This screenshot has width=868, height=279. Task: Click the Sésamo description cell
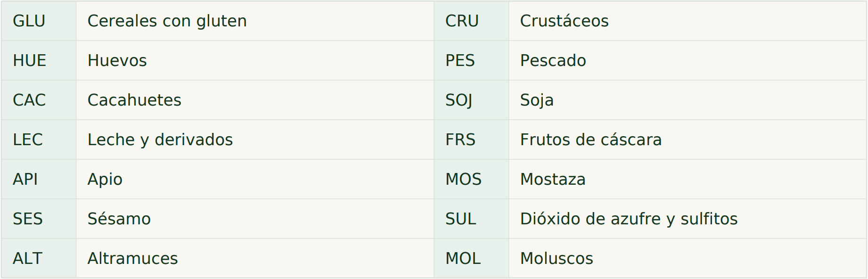click(255, 219)
